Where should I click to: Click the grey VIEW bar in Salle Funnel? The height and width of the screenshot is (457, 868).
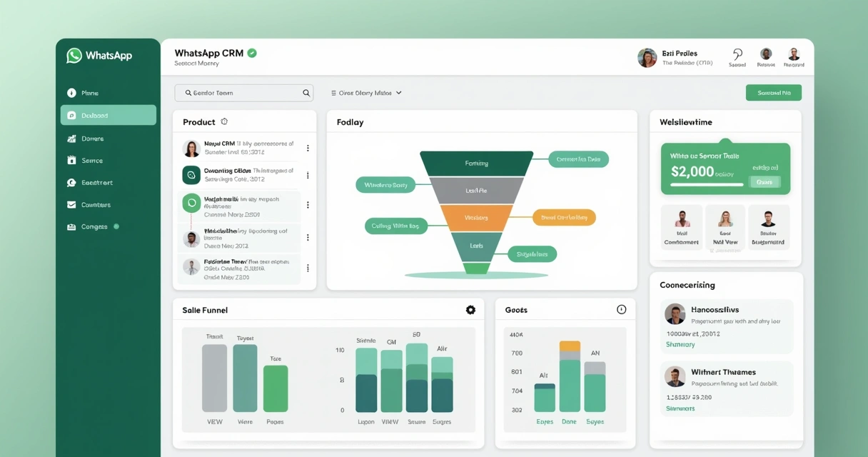coord(214,378)
